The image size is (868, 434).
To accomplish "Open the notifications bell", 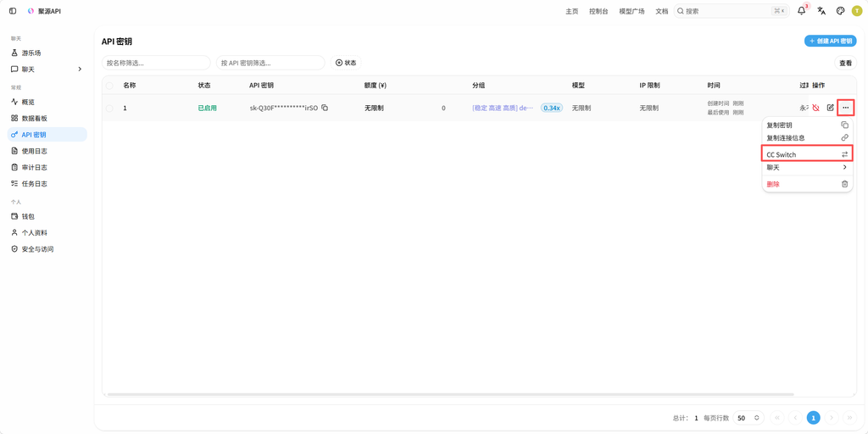I will point(801,11).
